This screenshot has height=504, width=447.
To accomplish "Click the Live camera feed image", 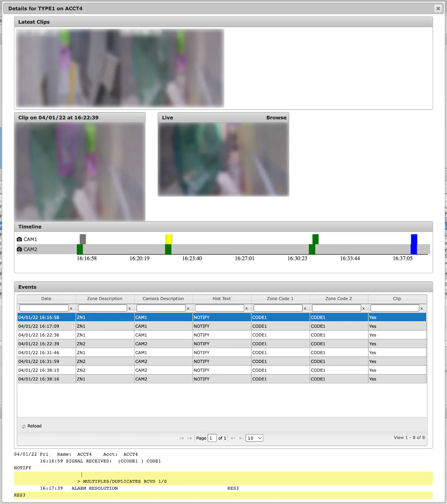I will pyautogui.click(x=223, y=159).
